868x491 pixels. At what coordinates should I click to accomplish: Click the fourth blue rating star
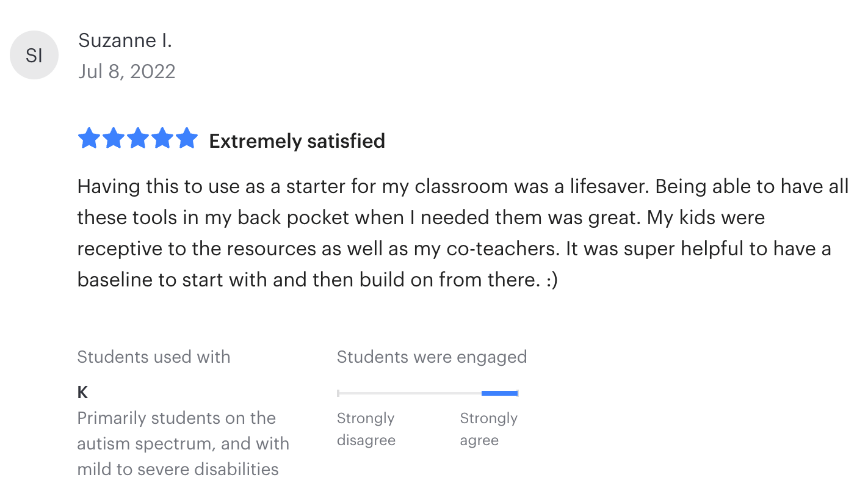coord(162,139)
